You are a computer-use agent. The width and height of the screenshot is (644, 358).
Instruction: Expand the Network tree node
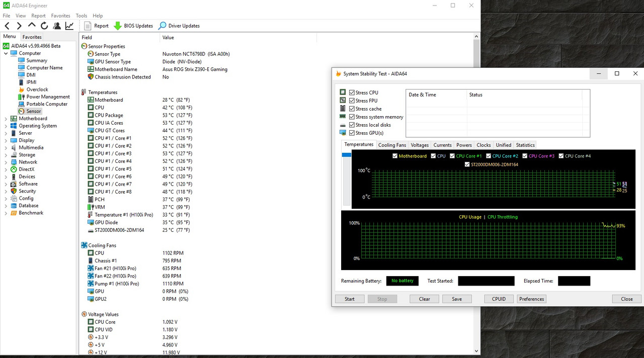(x=6, y=162)
